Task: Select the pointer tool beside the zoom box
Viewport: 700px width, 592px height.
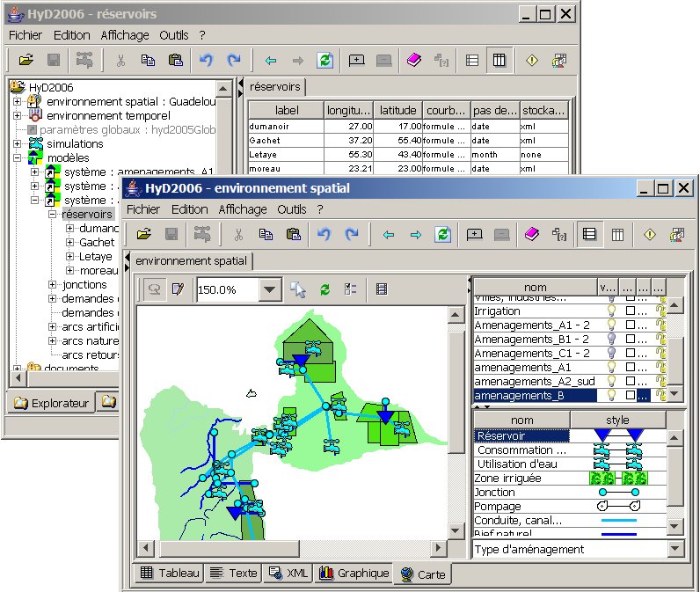Action: (x=298, y=289)
